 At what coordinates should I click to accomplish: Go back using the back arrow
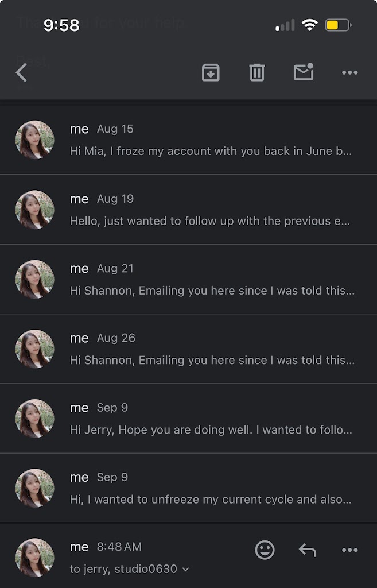coord(22,73)
